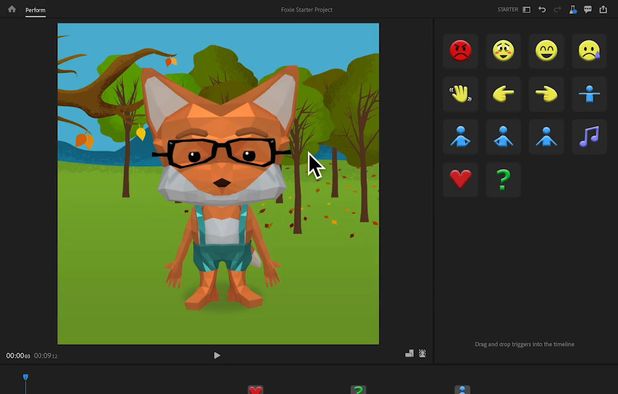Viewport: 618px width, 394px height.
Task: Open the feedback speech bubble icon
Action: tap(588, 9)
